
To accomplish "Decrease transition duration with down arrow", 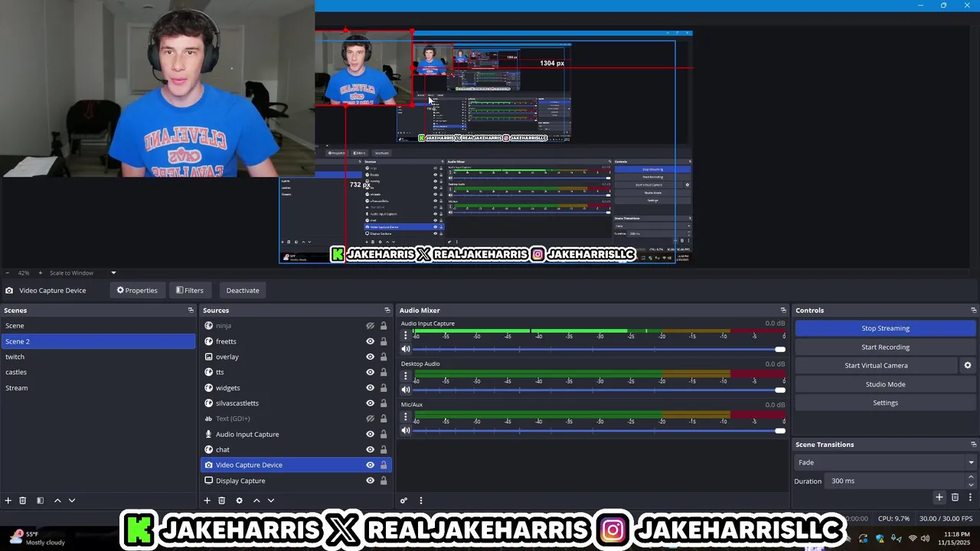I will click(971, 484).
